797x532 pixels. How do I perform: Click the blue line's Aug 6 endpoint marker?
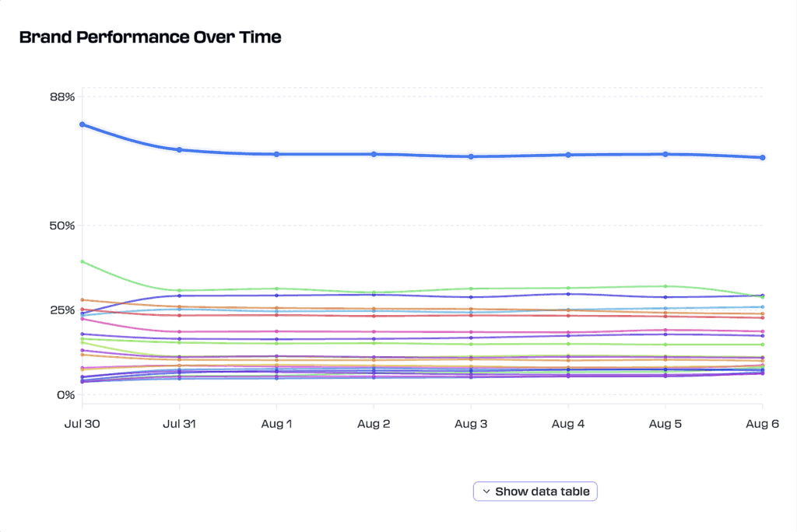tap(764, 157)
